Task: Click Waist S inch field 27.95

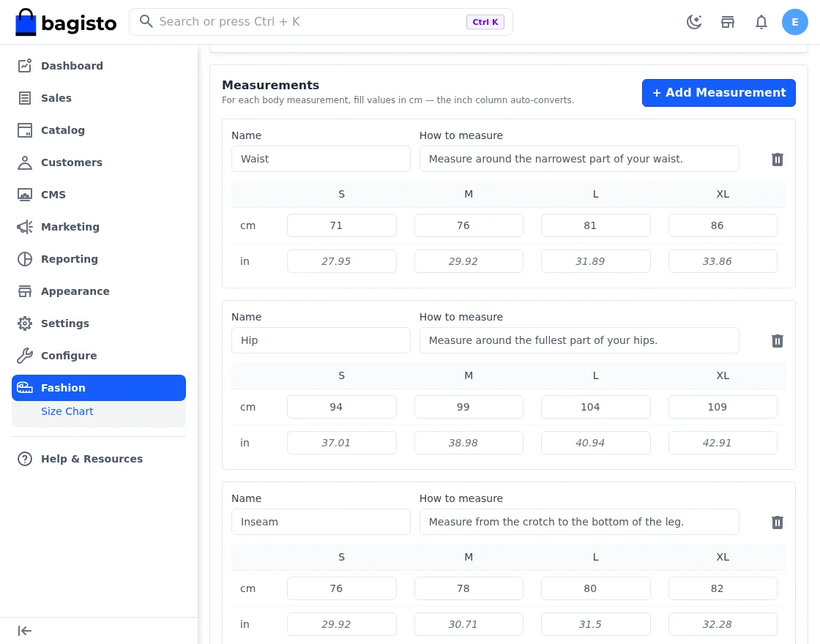Action: pyautogui.click(x=341, y=261)
